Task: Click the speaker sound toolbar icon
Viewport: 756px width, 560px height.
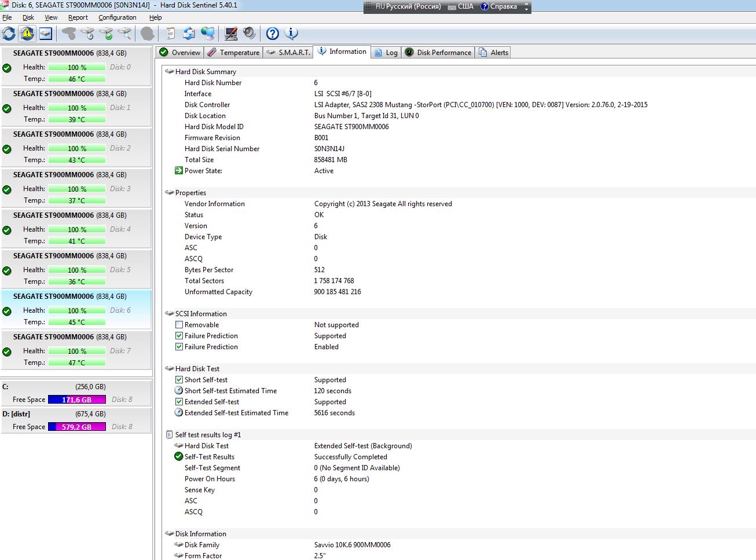Action: click(249, 34)
